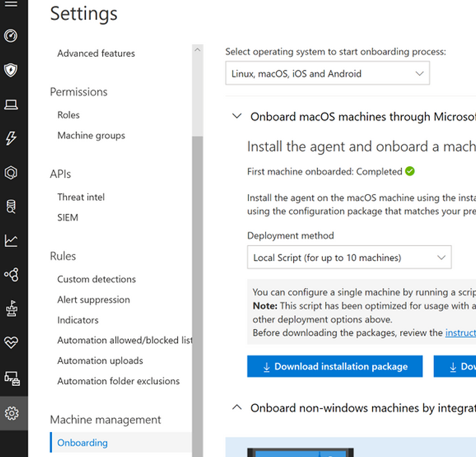Open Custom detections under Rules
476x457 pixels.
tap(96, 279)
